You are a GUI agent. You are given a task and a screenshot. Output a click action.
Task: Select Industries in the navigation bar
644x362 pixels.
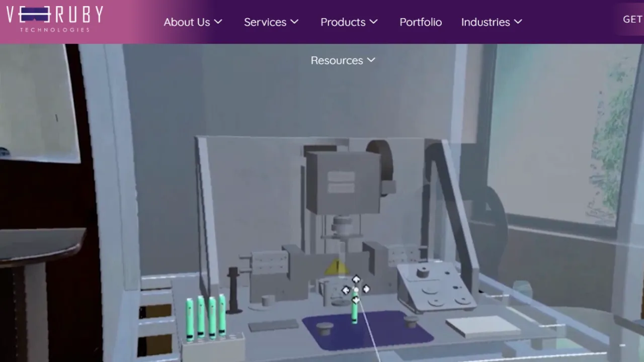pos(486,22)
